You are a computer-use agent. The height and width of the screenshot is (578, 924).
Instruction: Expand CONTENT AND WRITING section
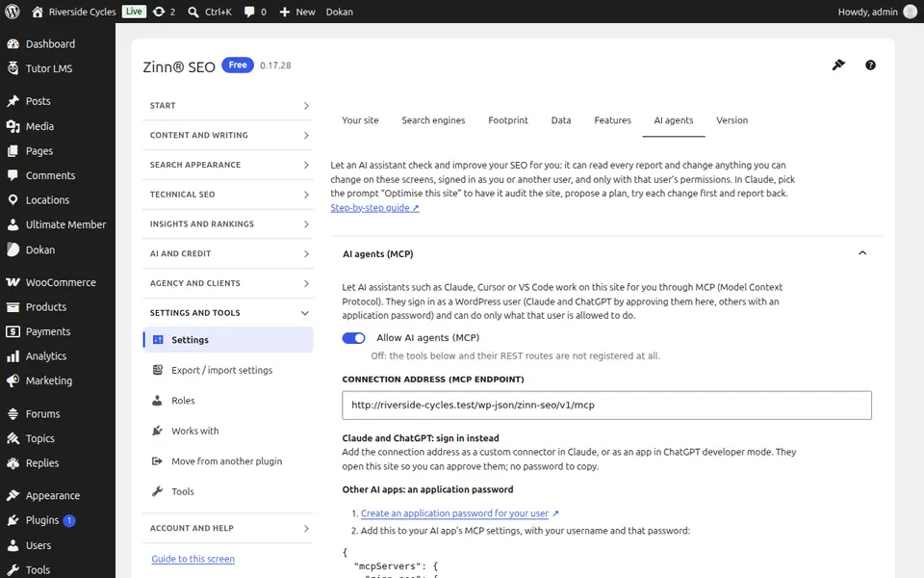tap(228, 135)
